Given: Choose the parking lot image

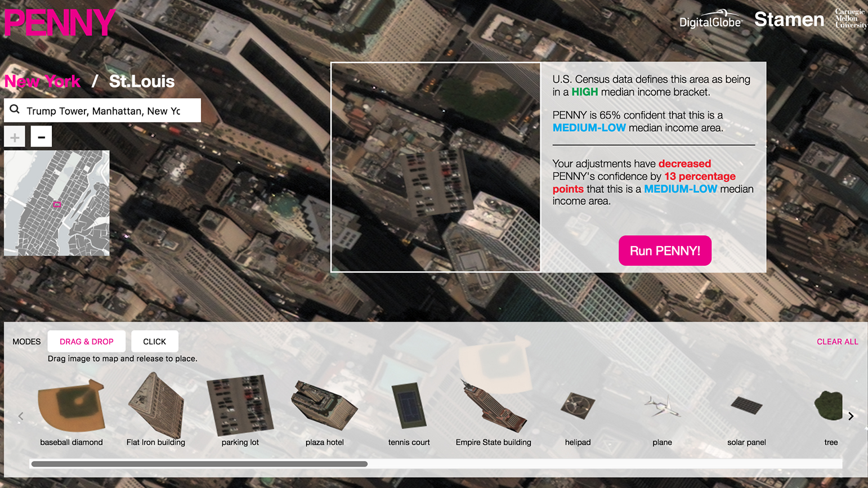Looking at the screenshot, I should (x=240, y=405).
